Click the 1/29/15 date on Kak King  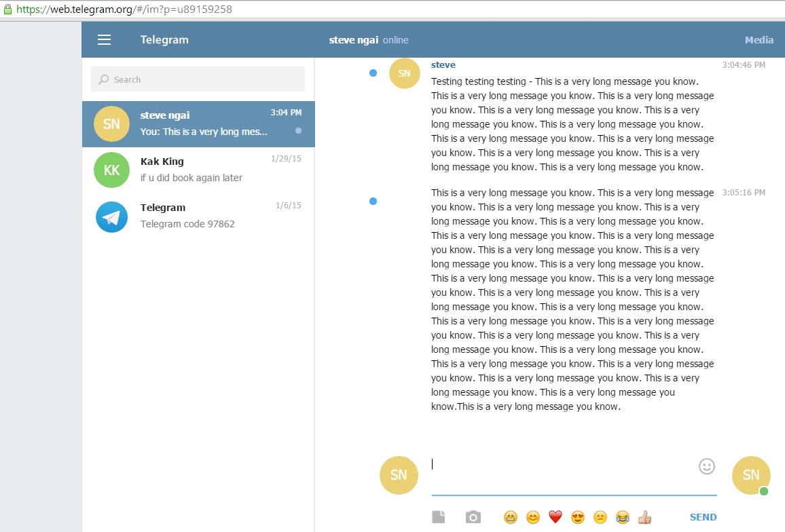pyautogui.click(x=286, y=159)
